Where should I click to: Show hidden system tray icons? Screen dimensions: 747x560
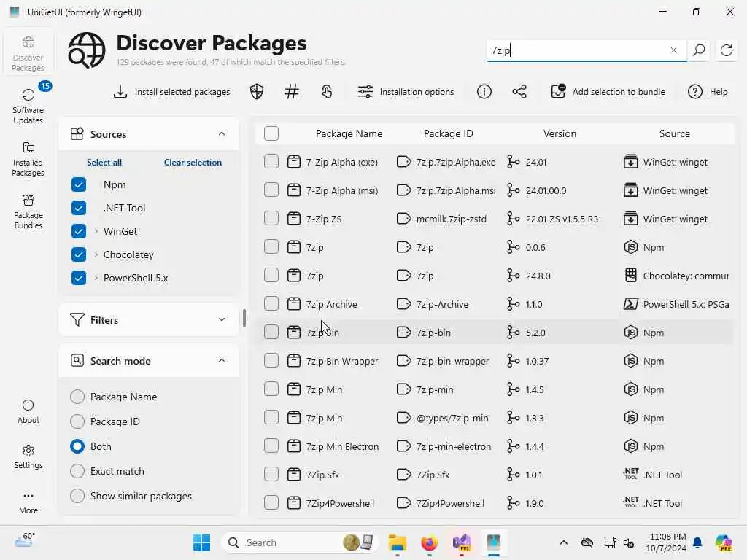pyautogui.click(x=564, y=542)
